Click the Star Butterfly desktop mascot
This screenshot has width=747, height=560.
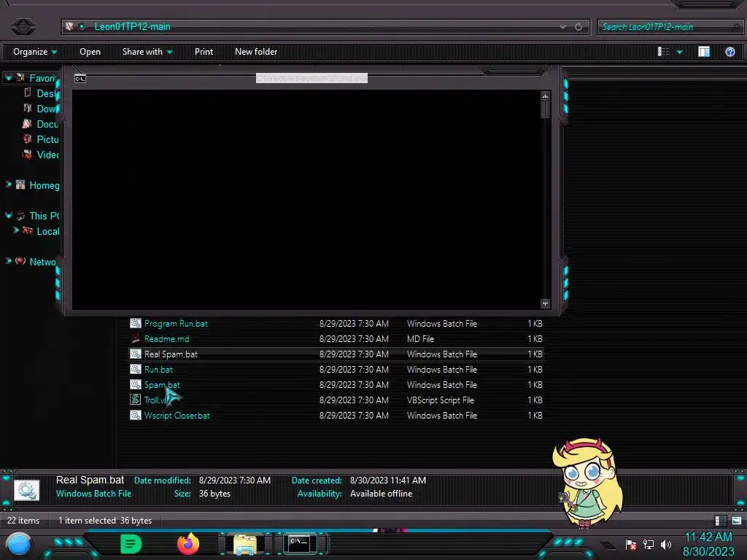click(588, 483)
